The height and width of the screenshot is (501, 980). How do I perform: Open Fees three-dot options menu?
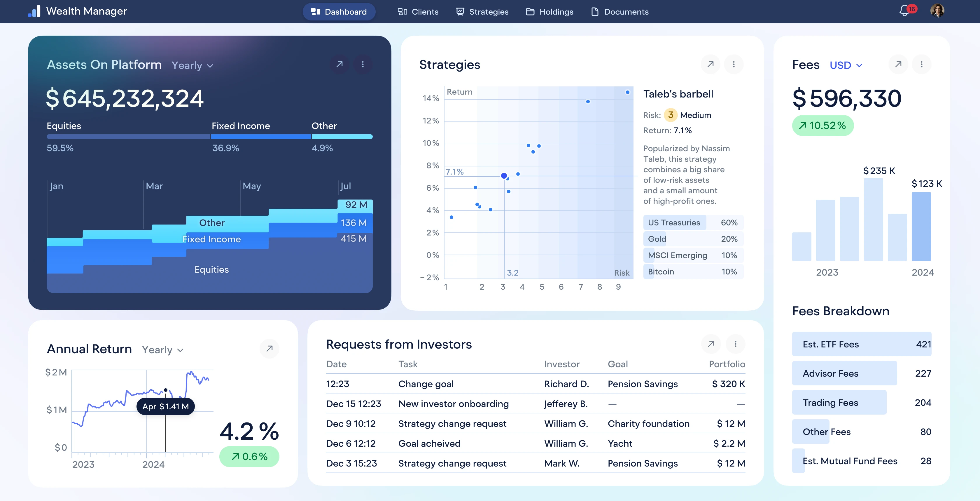coord(921,64)
